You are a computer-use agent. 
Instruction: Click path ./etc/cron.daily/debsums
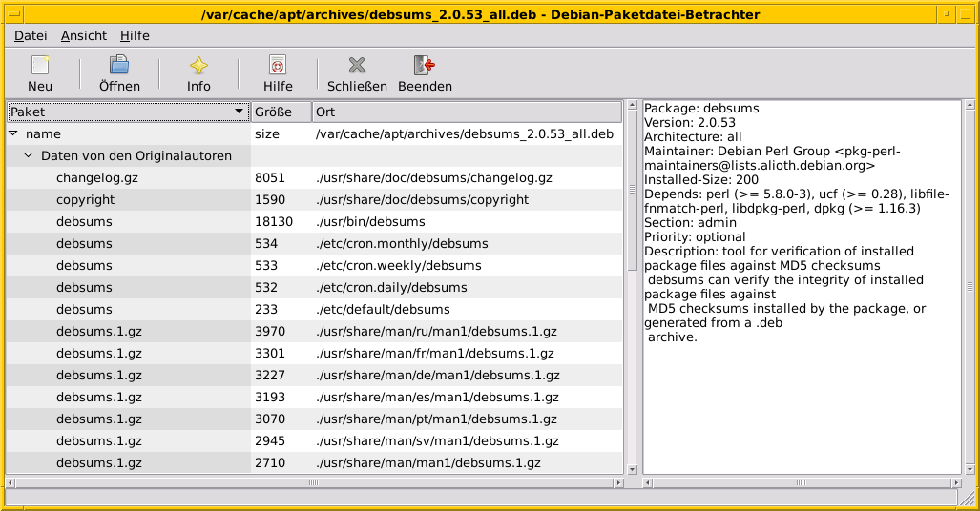tap(392, 287)
